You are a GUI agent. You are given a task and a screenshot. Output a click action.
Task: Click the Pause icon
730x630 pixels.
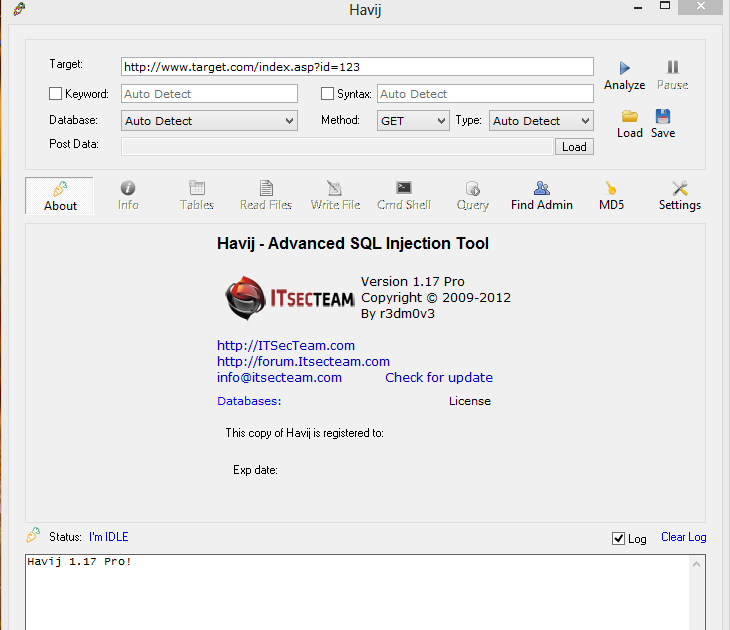click(x=673, y=67)
